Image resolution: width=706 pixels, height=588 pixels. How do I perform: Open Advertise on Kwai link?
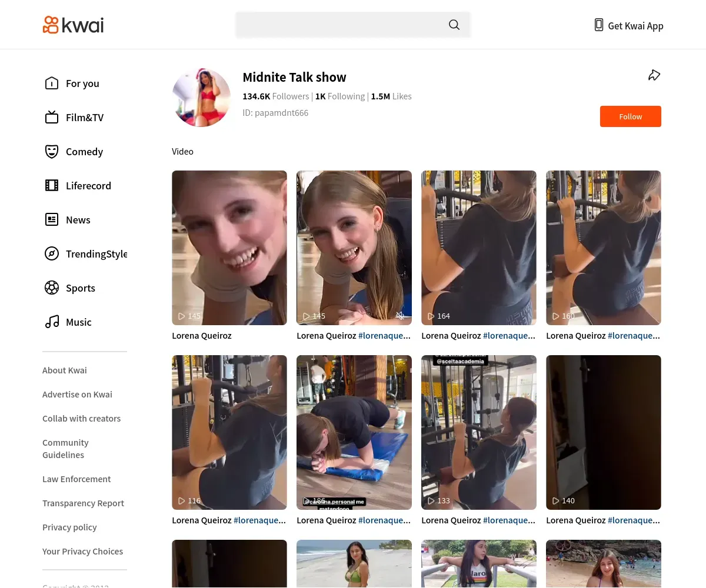click(77, 395)
